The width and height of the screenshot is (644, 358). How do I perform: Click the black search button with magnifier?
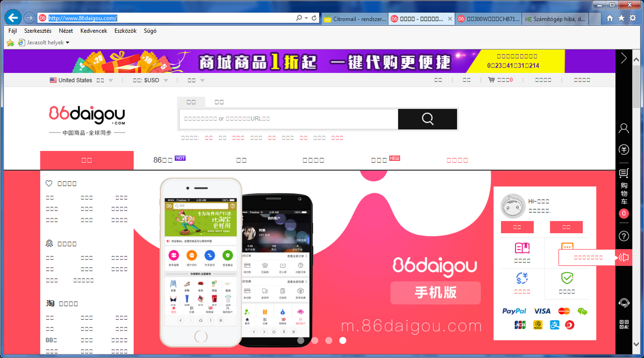pyautogui.click(x=428, y=119)
